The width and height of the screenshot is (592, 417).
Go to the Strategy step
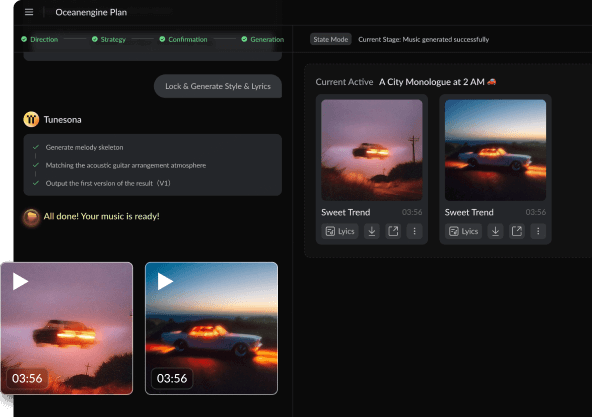(109, 39)
